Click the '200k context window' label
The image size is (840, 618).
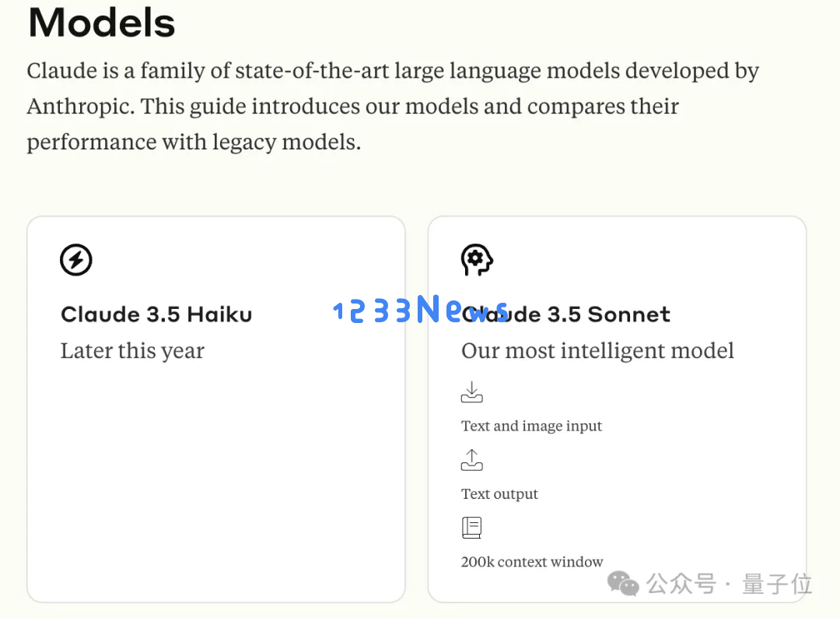pos(532,562)
